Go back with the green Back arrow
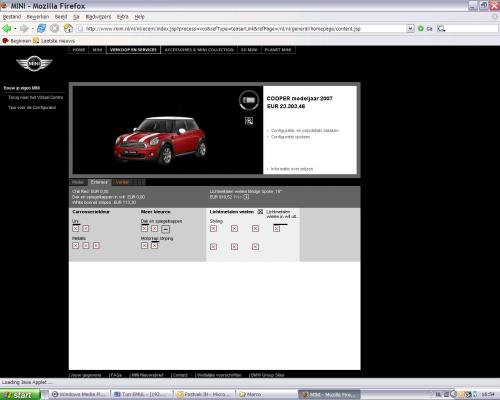 coord(7,29)
